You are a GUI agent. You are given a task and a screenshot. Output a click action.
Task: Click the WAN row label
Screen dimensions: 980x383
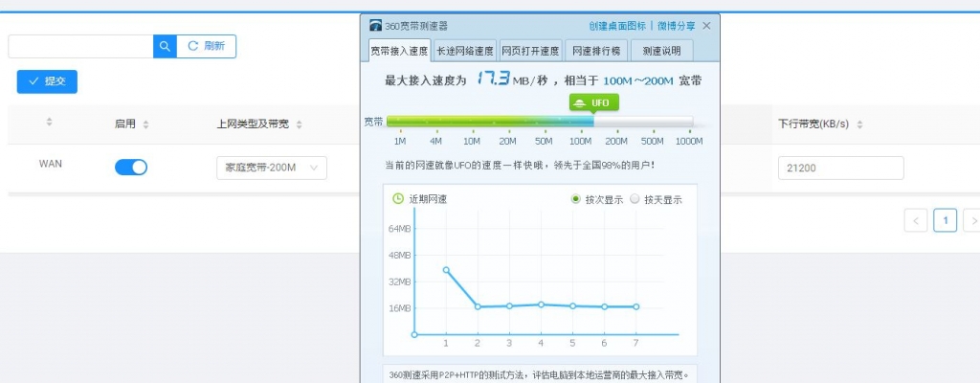click(x=51, y=164)
